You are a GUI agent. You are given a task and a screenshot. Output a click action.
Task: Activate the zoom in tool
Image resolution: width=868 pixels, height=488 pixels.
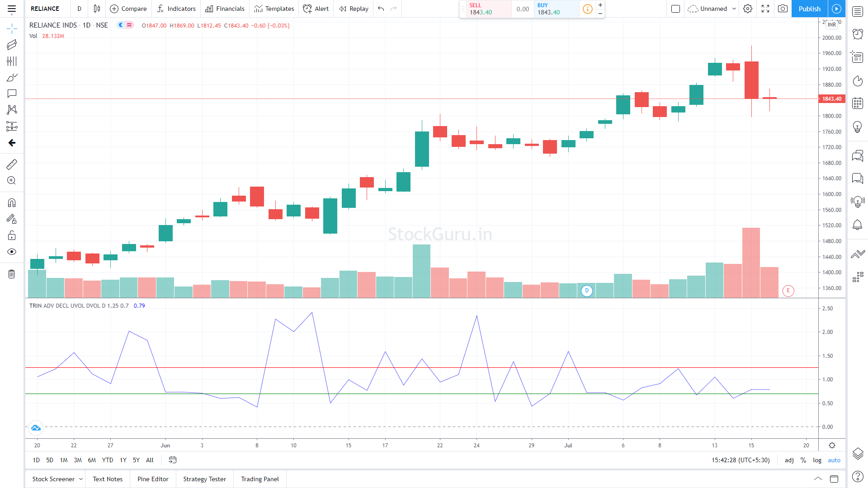[12, 180]
